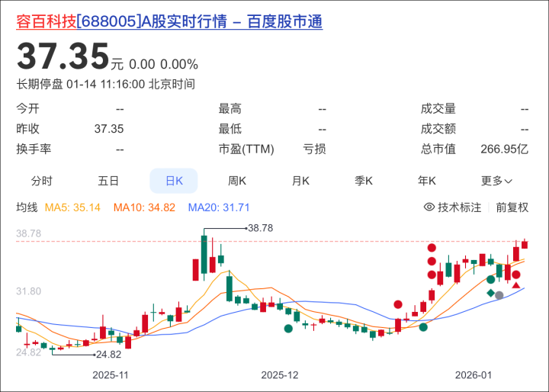Expand the 更多 dropdown
The image size is (549, 392).
[x=496, y=181]
